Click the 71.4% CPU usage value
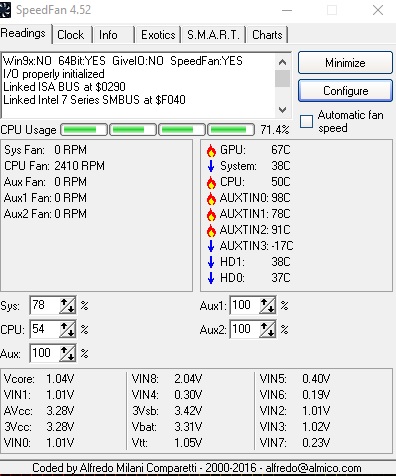This screenshot has width=396, height=476. click(x=275, y=130)
